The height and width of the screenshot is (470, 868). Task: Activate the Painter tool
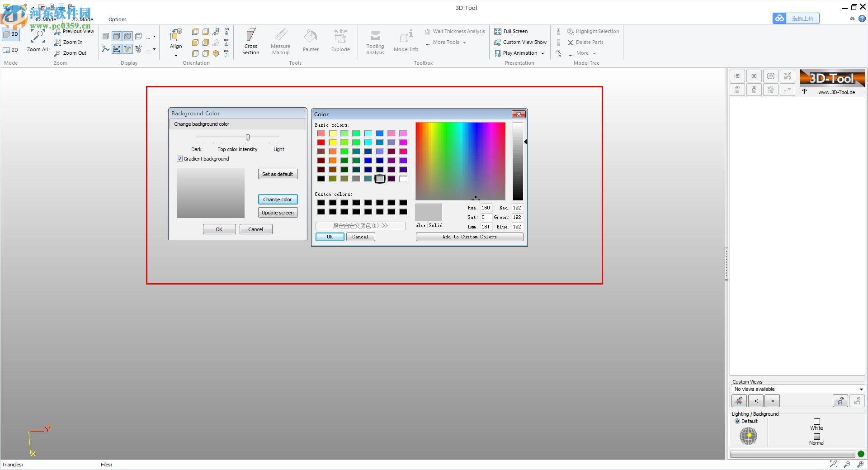pos(311,41)
